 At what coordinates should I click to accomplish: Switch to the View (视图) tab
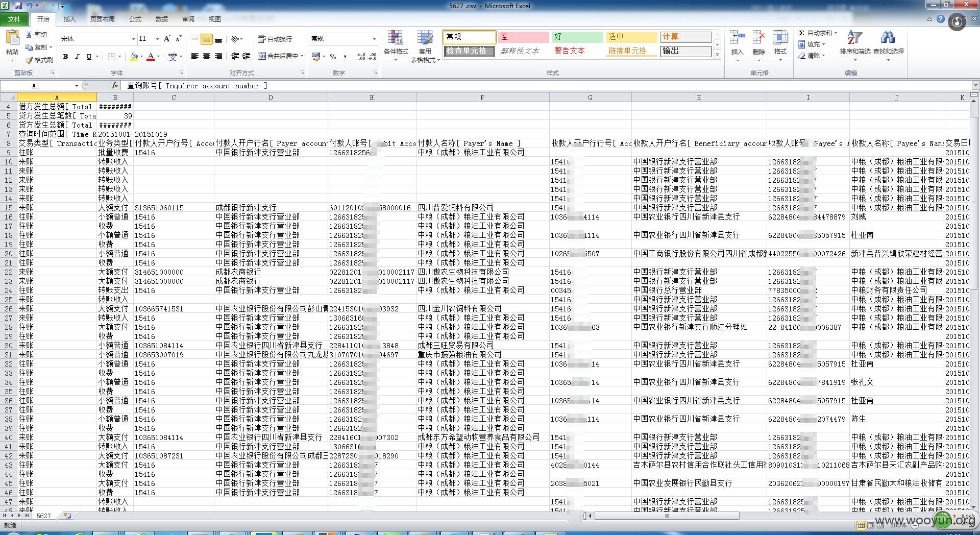pyautogui.click(x=215, y=19)
